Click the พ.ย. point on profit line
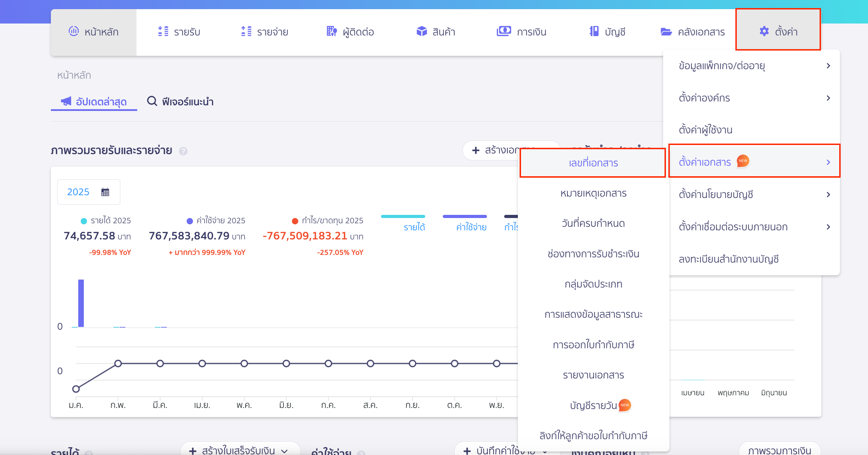 496,363
